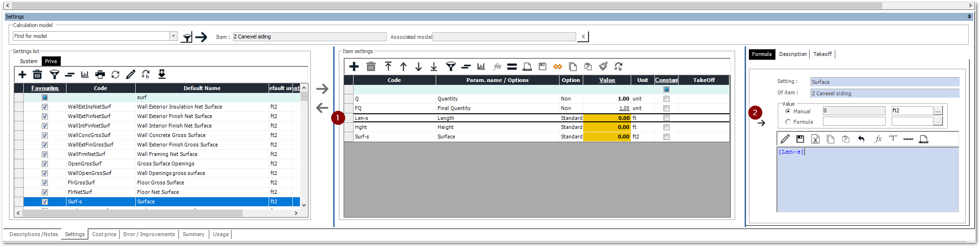Check Constant checkbox for Len-s row
The height and width of the screenshot is (247, 980).
point(666,118)
